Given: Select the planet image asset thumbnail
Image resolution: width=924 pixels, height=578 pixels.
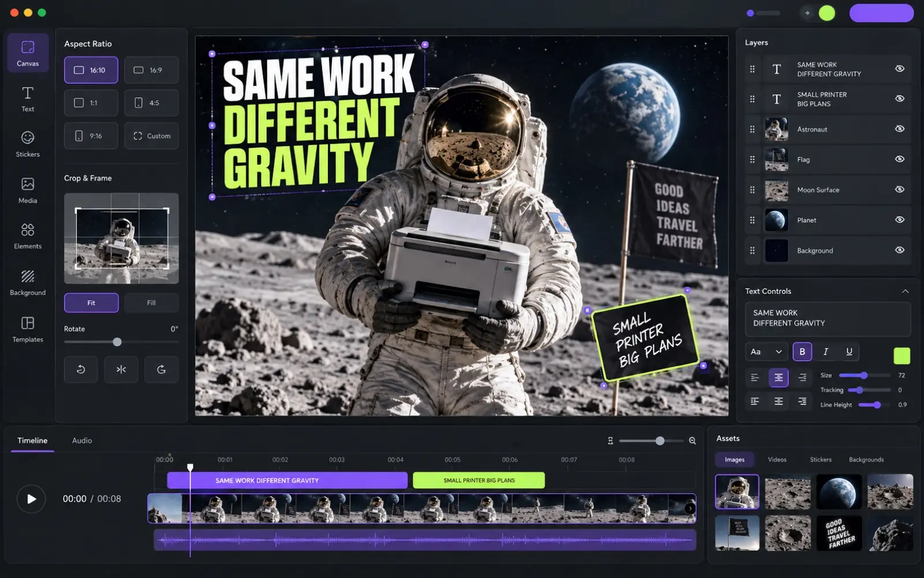Looking at the screenshot, I should [839, 492].
